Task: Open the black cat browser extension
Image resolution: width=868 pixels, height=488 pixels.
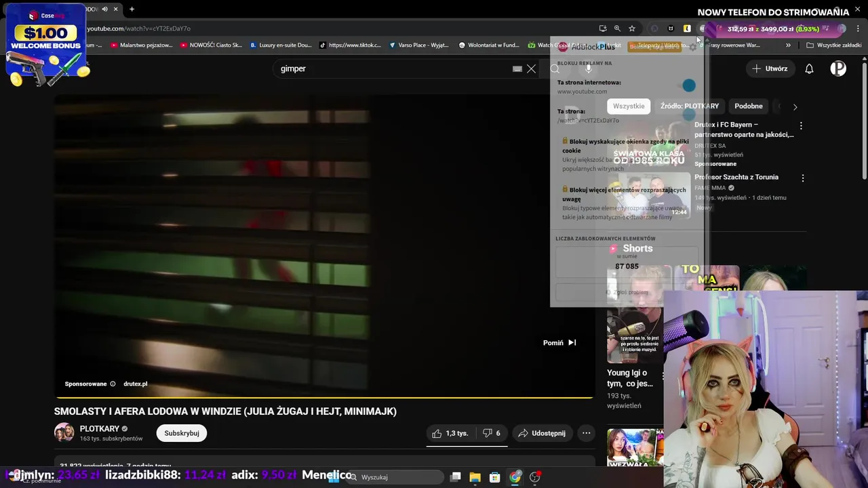Action: [671, 28]
